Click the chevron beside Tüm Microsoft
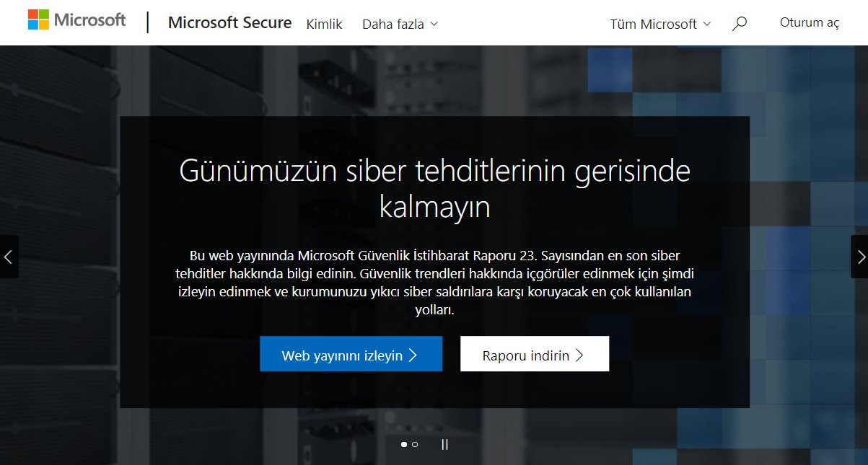 pos(706,24)
